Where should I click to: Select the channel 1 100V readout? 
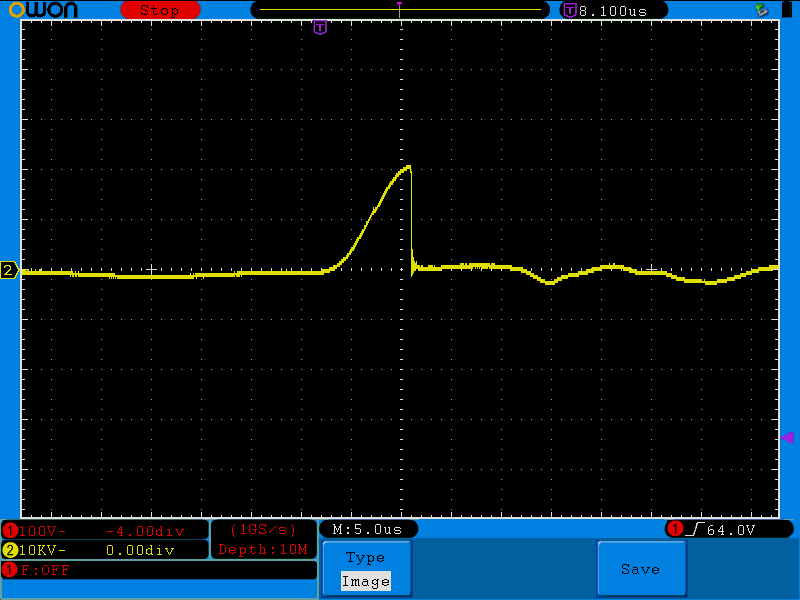(x=42, y=531)
